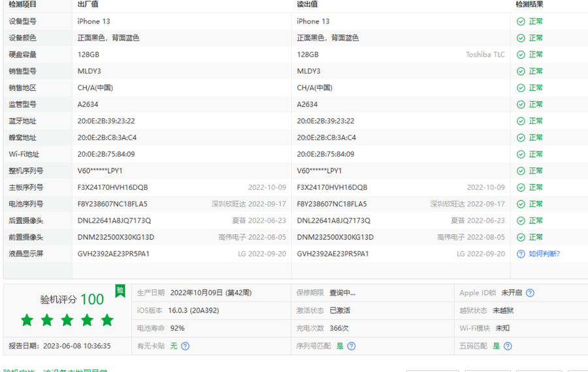Click the green check icon for Wi-Fi地址 row
588x372 pixels.
click(521, 154)
